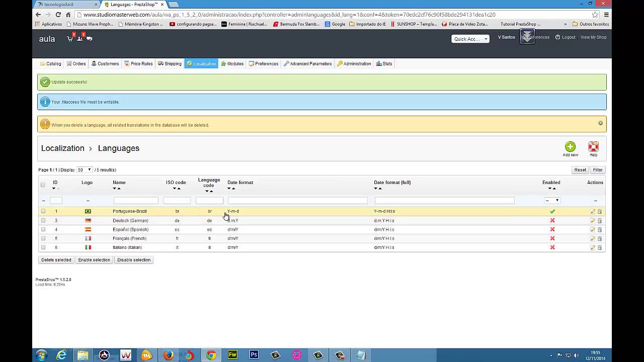Open the Stats menu
This screenshot has height=362, width=644.
[x=384, y=64]
